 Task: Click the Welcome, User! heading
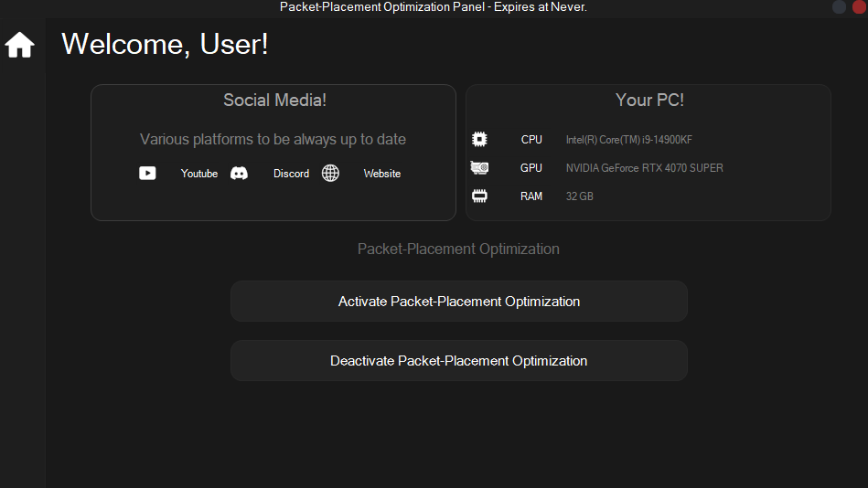coord(165,44)
